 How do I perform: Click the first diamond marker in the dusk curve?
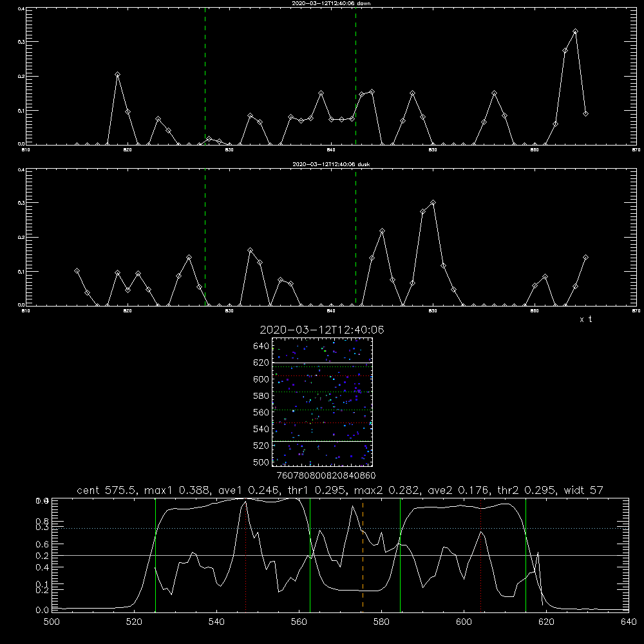pyautogui.click(x=77, y=270)
